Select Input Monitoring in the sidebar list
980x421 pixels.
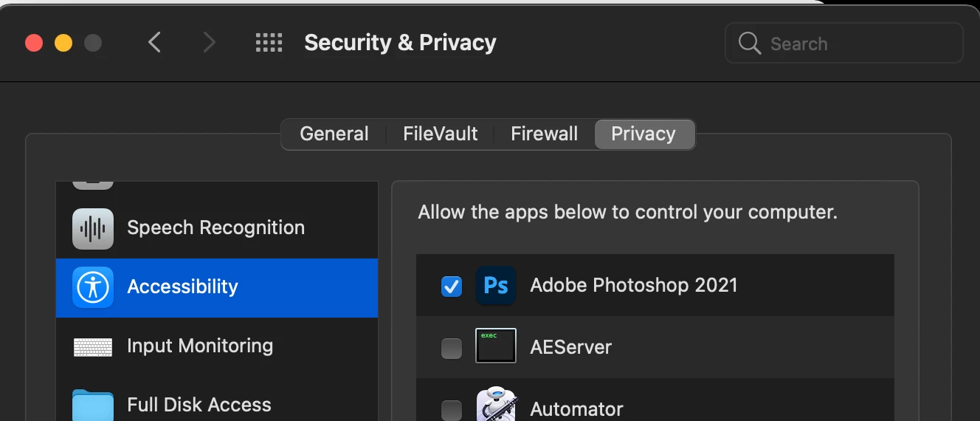click(200, 346)
